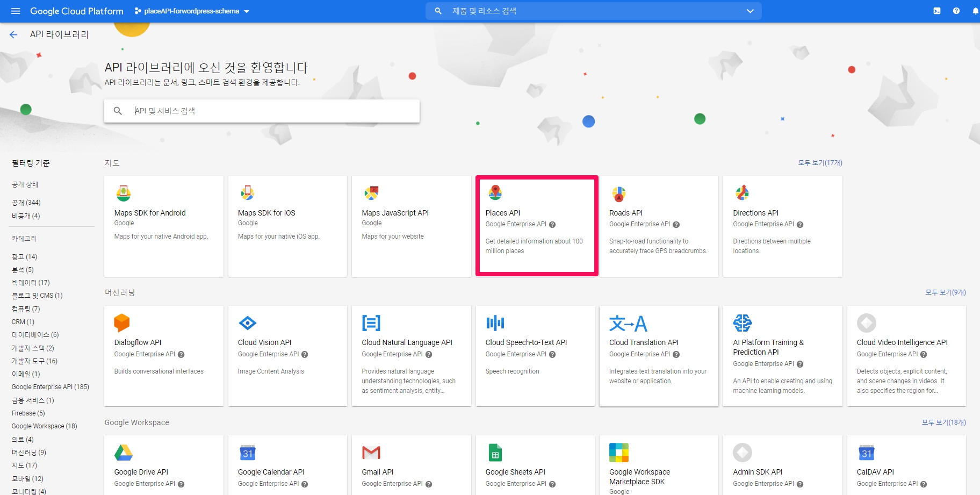Expand the top search bar dropdown arrow

click(750, 11)
